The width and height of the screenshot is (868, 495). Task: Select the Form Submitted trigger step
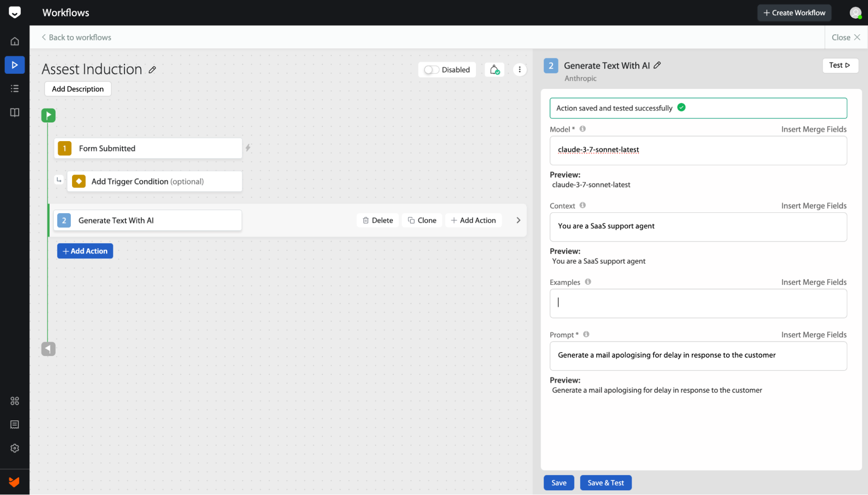[148, 148]
